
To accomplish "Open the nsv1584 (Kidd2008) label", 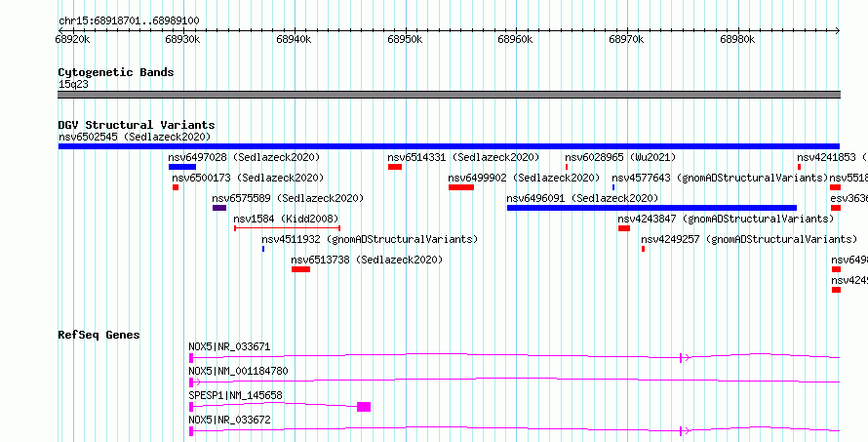I will coord(286,219).
